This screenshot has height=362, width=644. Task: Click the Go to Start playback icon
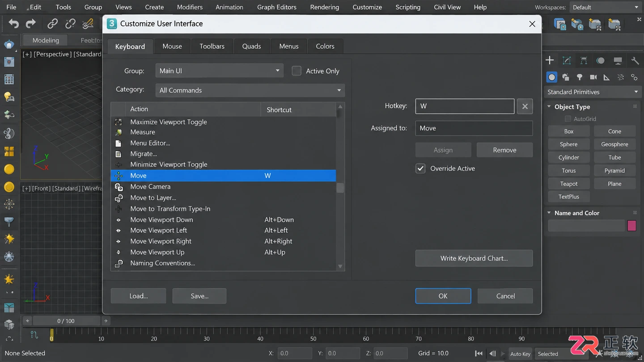pyautogui.click(x=479, y=354)
